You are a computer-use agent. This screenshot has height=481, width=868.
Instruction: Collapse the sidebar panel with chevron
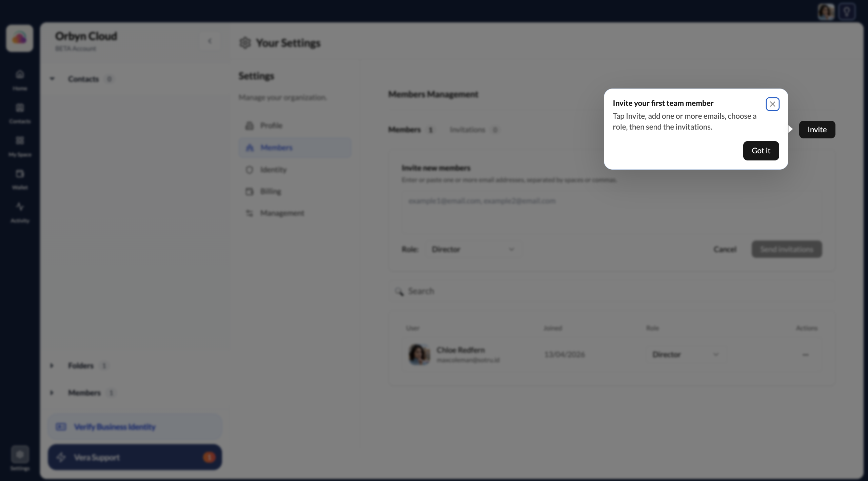pos(210,41)
